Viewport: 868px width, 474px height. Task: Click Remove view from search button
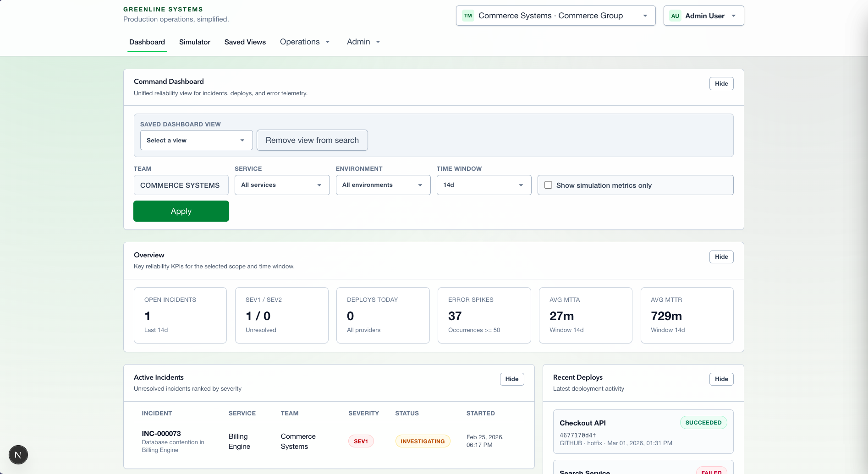point(312,140)
